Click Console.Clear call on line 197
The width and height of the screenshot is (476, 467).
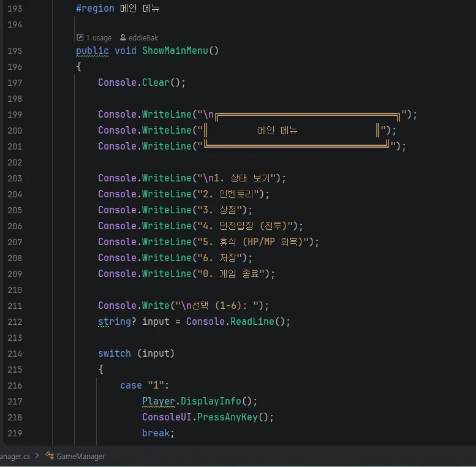[x=142, y=82]
